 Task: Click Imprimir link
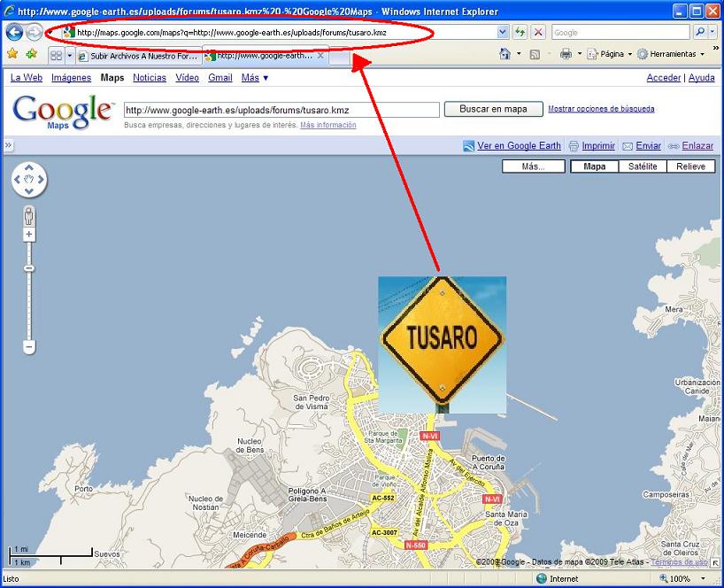(x=598, y=145)
